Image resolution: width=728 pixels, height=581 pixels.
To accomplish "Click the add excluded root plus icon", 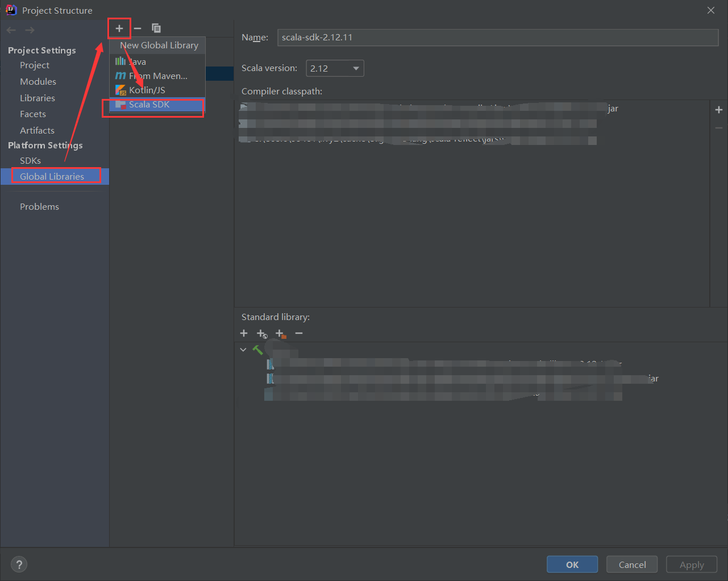I will 281,334.
